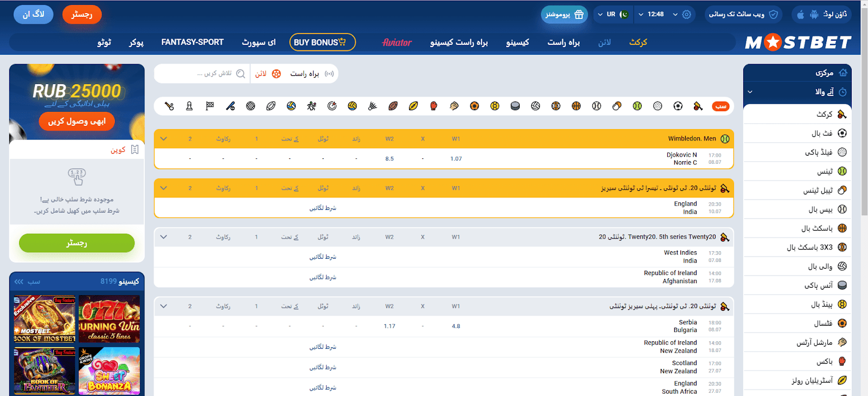Click the لاگ ان login button
Viewport: 868px width, 396px height.
coord(34,15)
